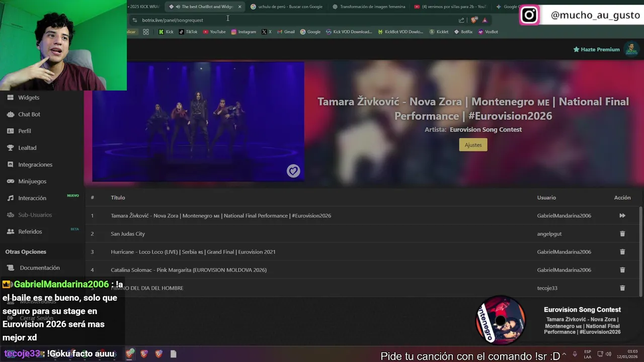Open Integraciones in sidebar
The width and height of the screenshot is (644, 362).
click(x=35, y=164)
